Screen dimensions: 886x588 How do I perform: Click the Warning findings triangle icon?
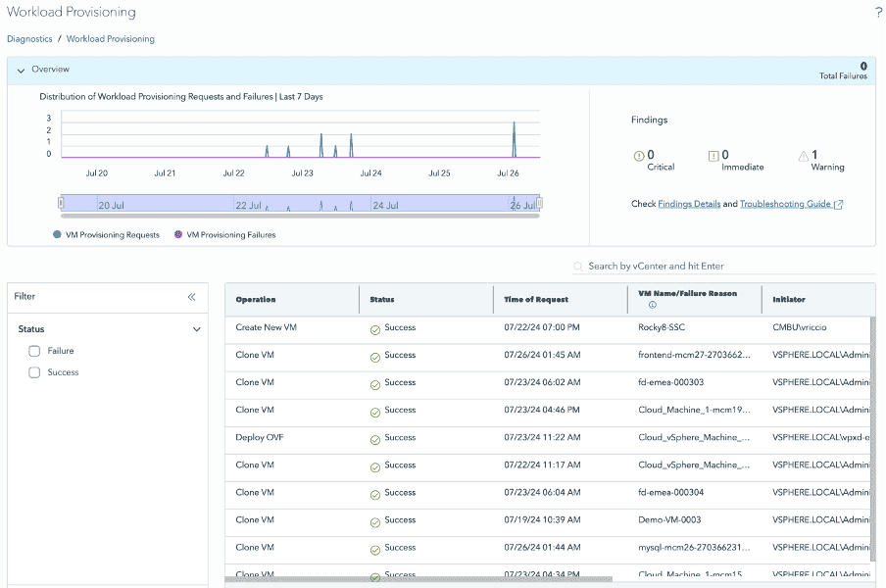point(804,155)
